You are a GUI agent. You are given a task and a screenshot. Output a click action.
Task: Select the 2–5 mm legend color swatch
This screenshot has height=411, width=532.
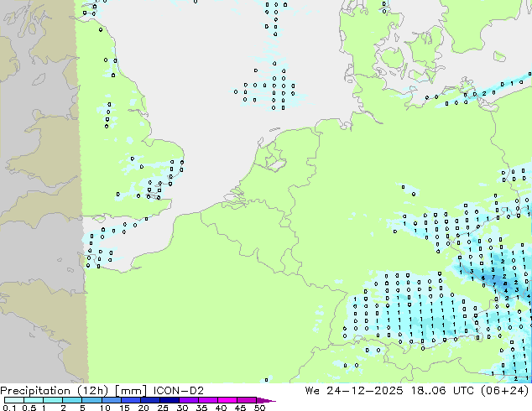pos(72,400)
